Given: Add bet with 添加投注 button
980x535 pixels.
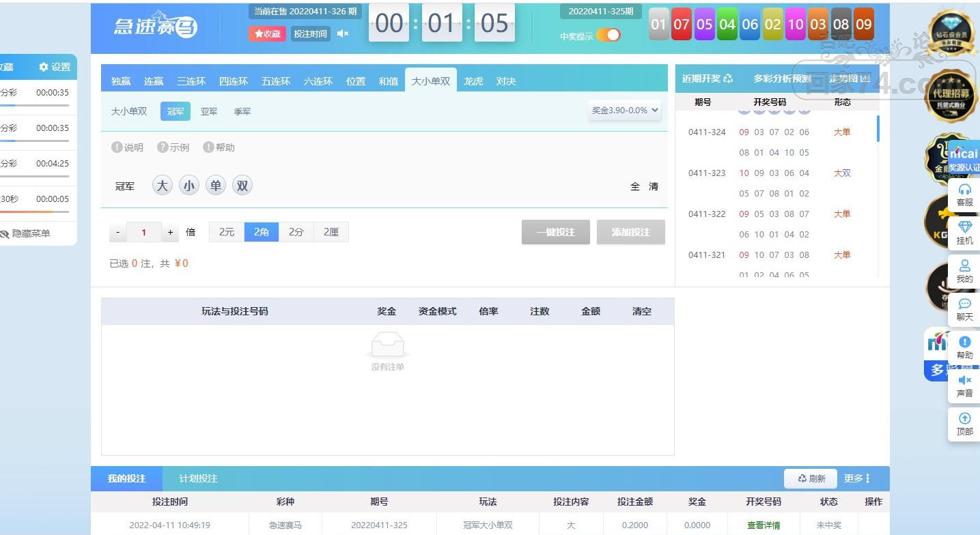Looking at the screenshot, I should coord(631,232).
